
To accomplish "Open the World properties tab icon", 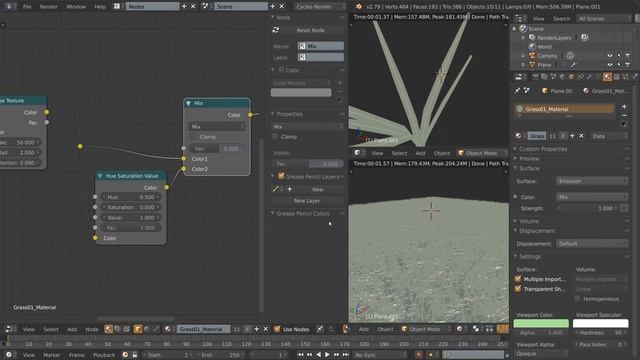I will (562, 77).
